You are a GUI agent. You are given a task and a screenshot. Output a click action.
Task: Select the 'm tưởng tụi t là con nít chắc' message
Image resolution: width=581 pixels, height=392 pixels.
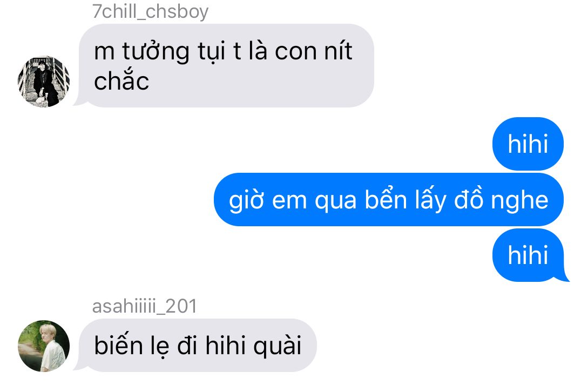226,65
